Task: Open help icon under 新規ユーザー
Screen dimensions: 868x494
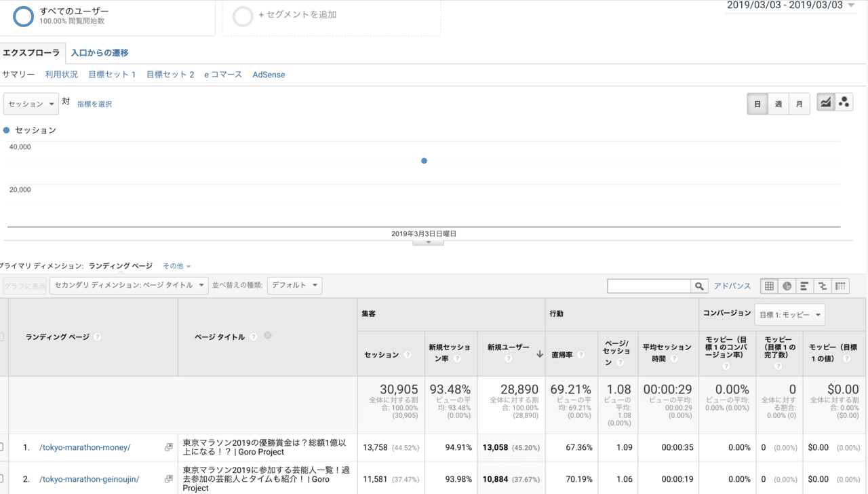Action: [x=509, y=359]
